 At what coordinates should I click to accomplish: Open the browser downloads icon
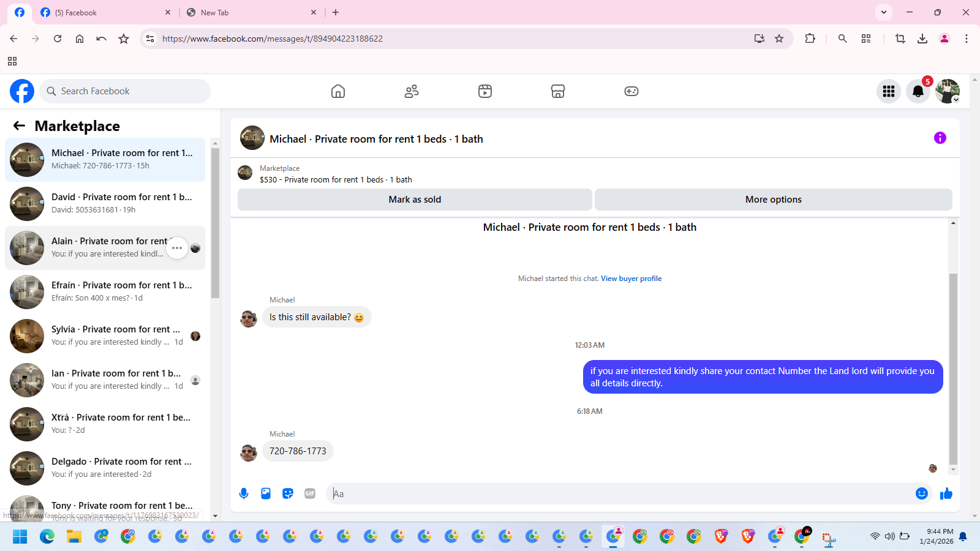[x=922, y=39]
